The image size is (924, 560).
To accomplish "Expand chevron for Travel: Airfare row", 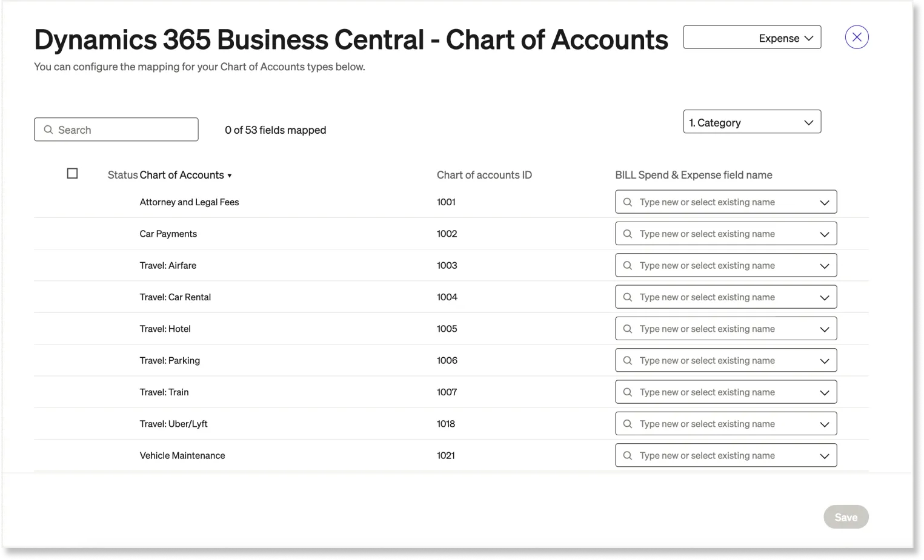I will [x=824, y=266].
